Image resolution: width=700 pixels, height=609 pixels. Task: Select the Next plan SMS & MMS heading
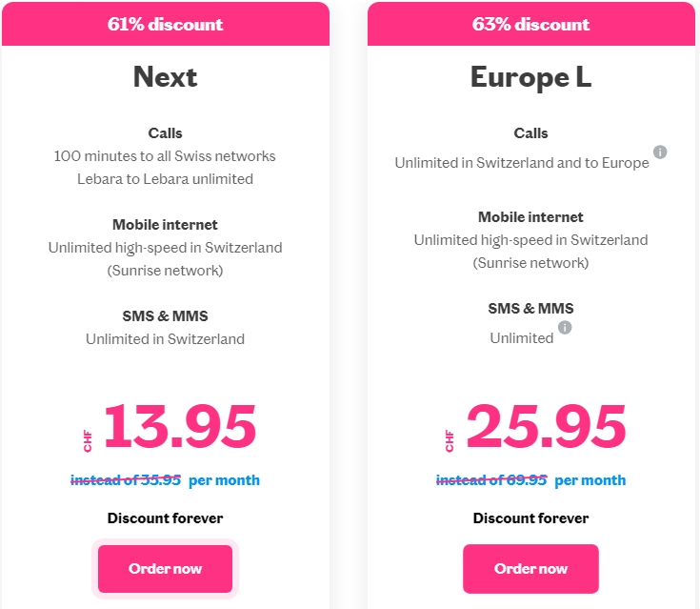(165, 315)
